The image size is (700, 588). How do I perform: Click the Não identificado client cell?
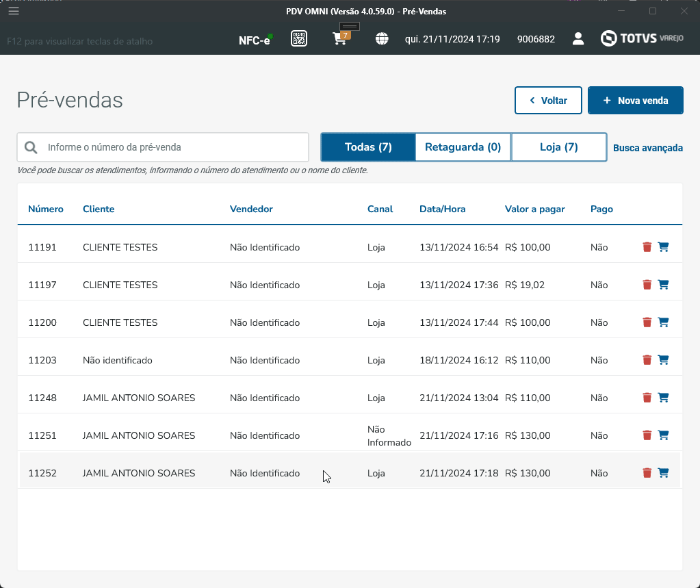click(118, 360)
